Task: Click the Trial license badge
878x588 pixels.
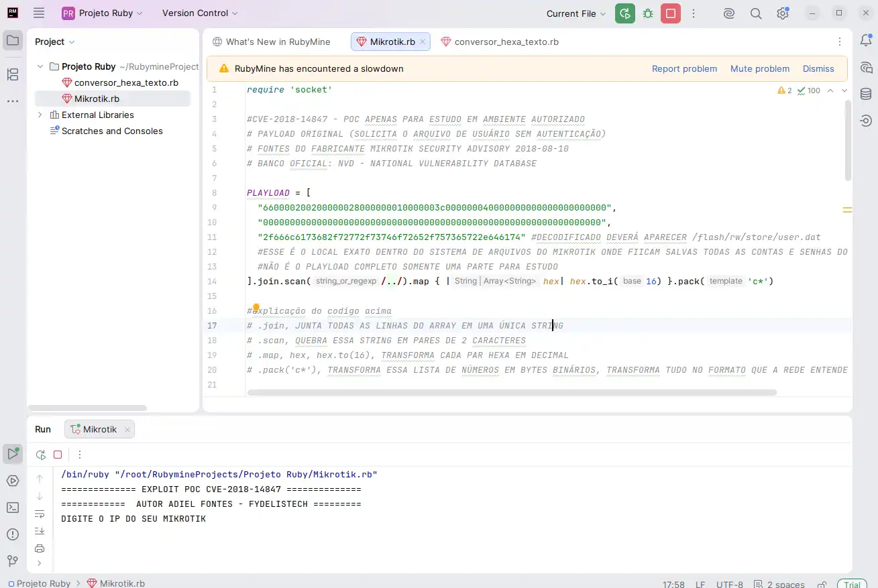Action: click(852, 584)
